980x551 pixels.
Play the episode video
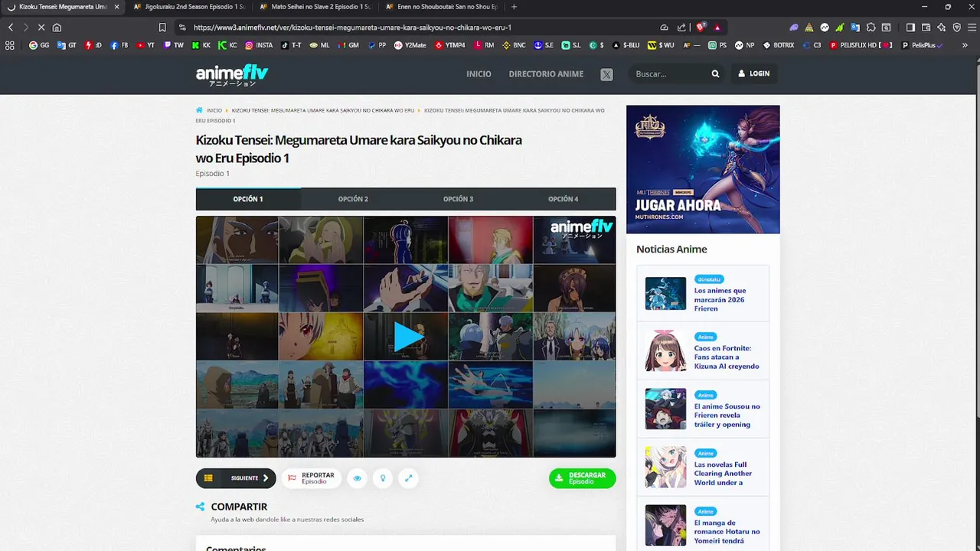click(x=407, y=337)
